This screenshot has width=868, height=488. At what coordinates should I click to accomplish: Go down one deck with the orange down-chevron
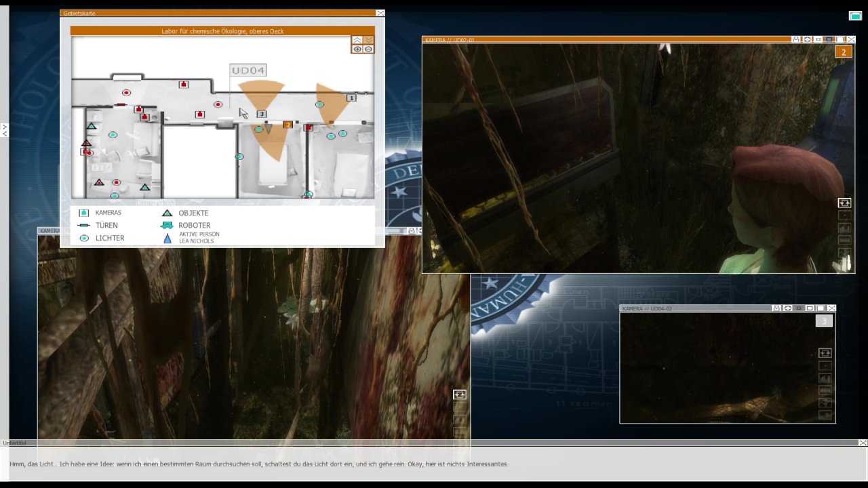pos(368,40)
